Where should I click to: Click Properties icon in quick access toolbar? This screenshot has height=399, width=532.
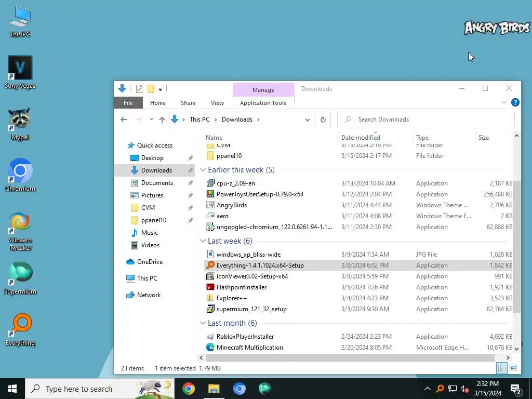tap(139, 89)
